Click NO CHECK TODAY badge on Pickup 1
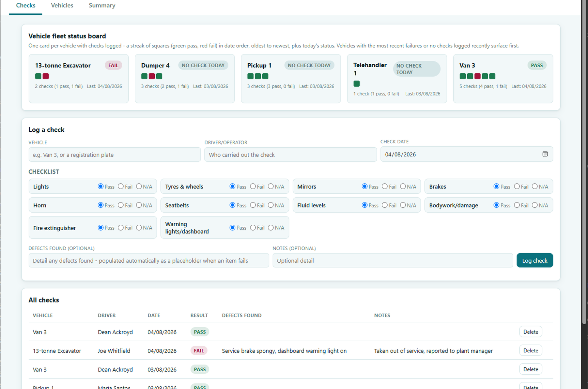 (x=309, y=65)
